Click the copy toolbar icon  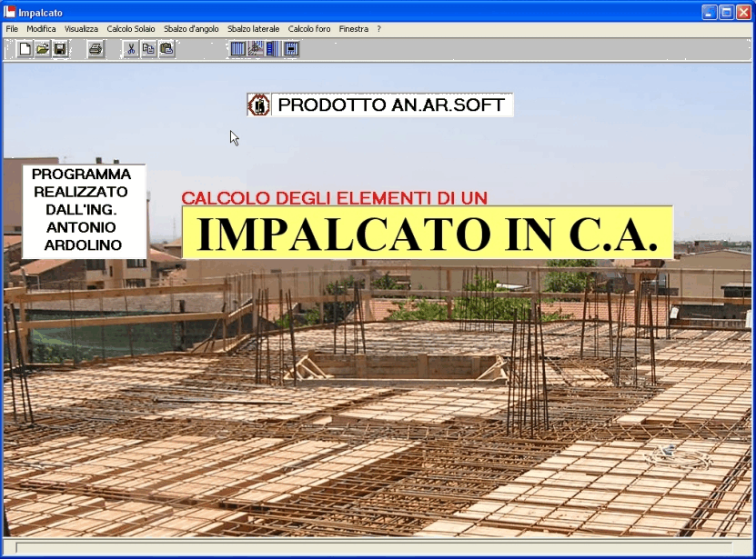point(148,49)
